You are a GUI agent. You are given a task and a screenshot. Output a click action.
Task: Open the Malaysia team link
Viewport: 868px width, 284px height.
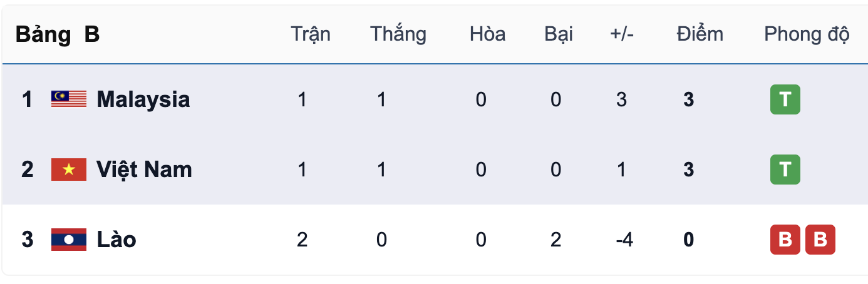coord(143,99)
